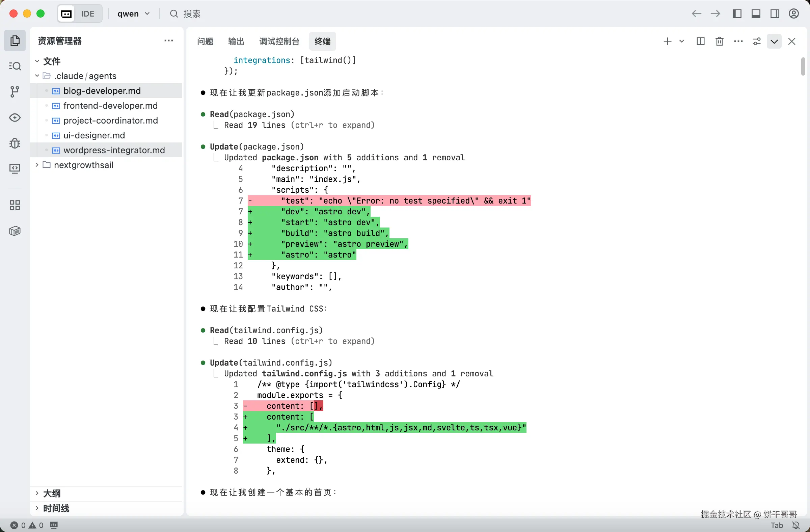Switch to the 调试控制台 tab

point(279,41)
